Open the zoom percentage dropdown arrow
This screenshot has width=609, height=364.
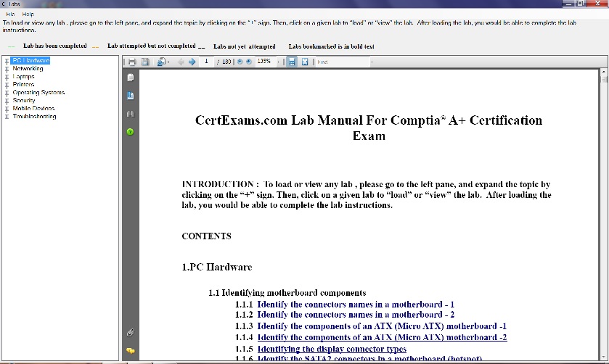[279, 62]
